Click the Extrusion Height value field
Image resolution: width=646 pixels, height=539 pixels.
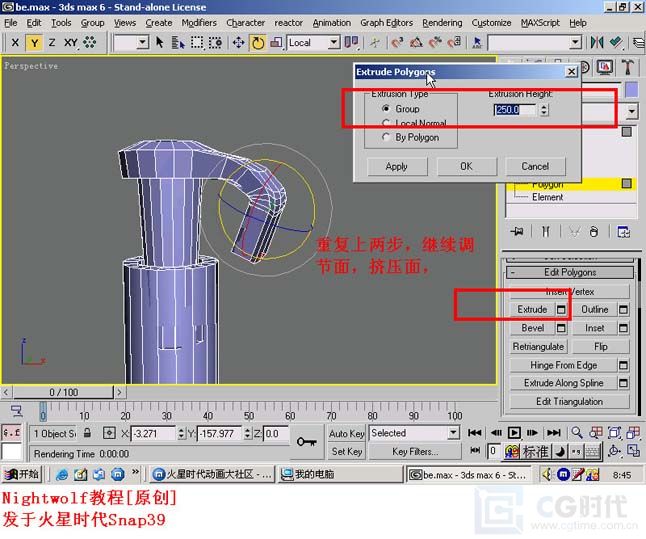pos(515,110)
